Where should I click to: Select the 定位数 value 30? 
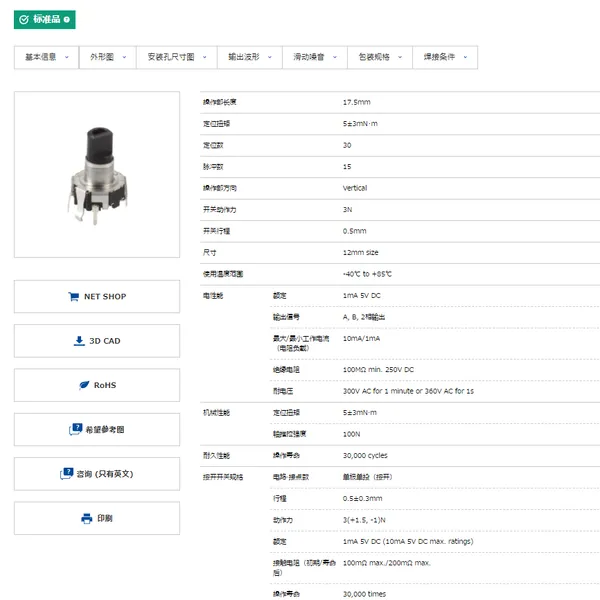(x=347, y=145)
